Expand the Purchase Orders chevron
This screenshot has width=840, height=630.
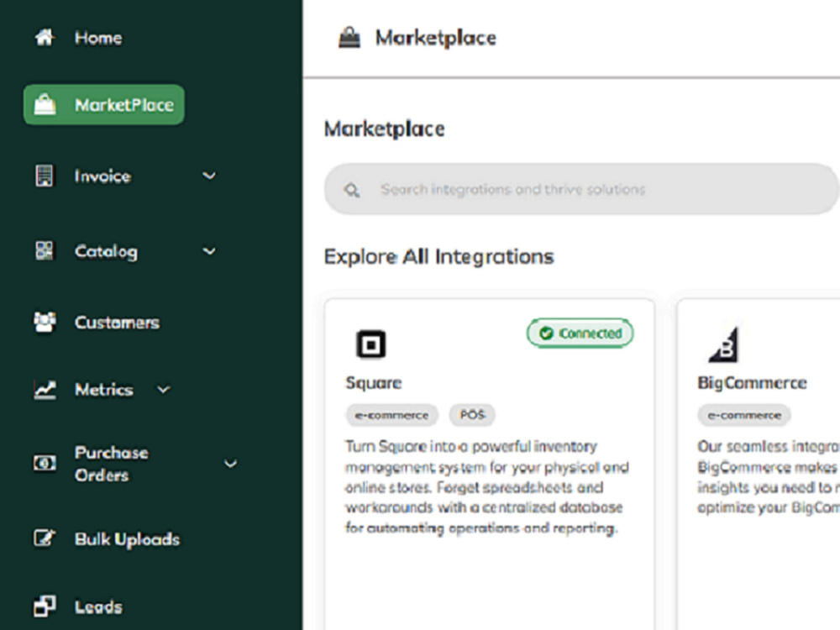230,464
